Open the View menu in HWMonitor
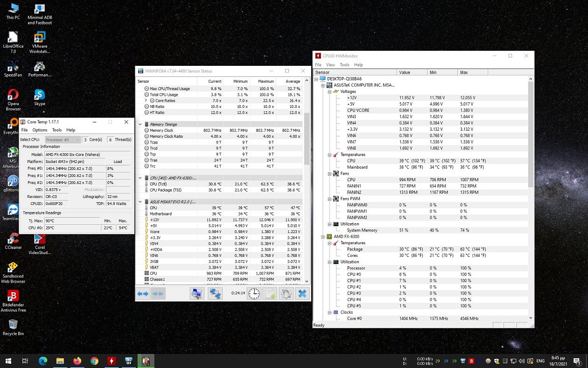The width and height of the screenshot is (588, 368). click(330, 65)
